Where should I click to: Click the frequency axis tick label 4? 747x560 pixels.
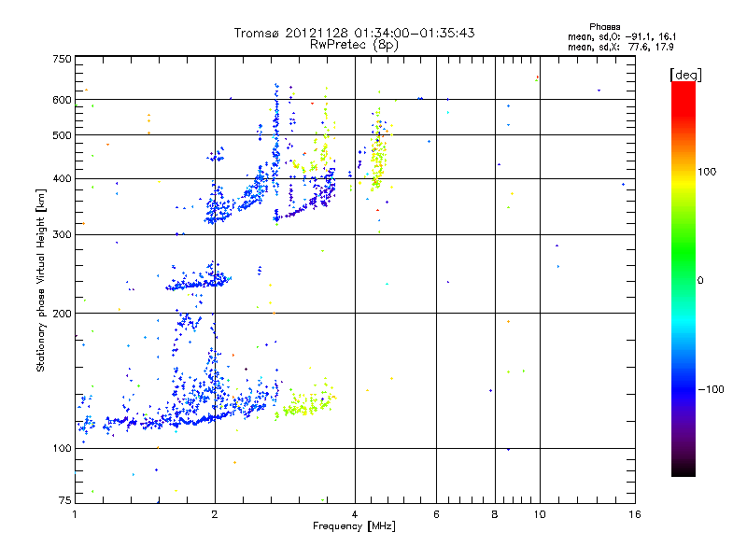(x=355, y=514)
